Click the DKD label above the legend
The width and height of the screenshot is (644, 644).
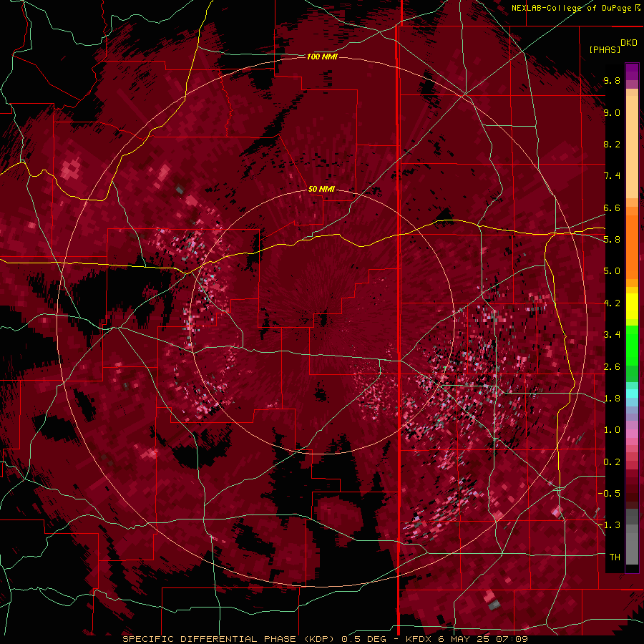[629, 43]
